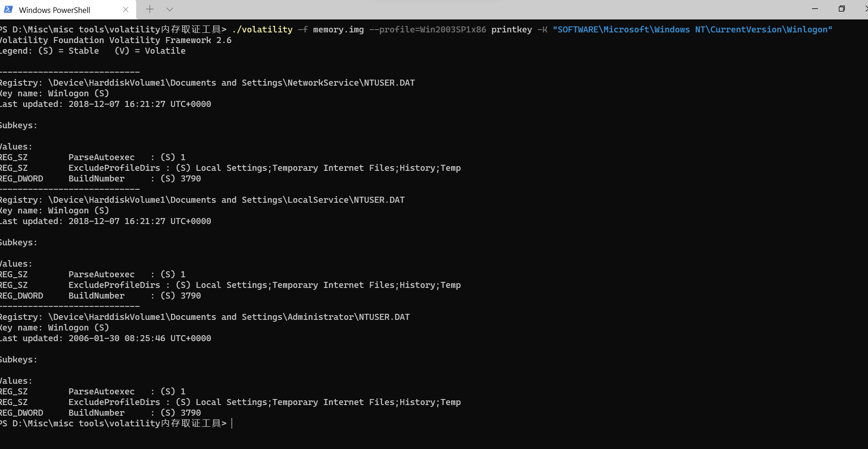Click the NetworkService NTUSER.DAT registry path
This screenshot has width=868, height=449.
(x=206, y=82)
